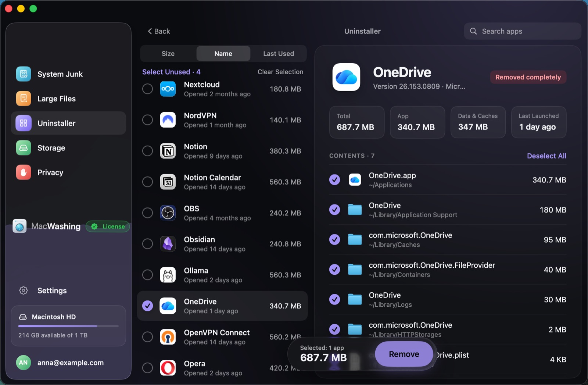Click the Nextcloud app icon
588x385 pixels.
(168, 89)
